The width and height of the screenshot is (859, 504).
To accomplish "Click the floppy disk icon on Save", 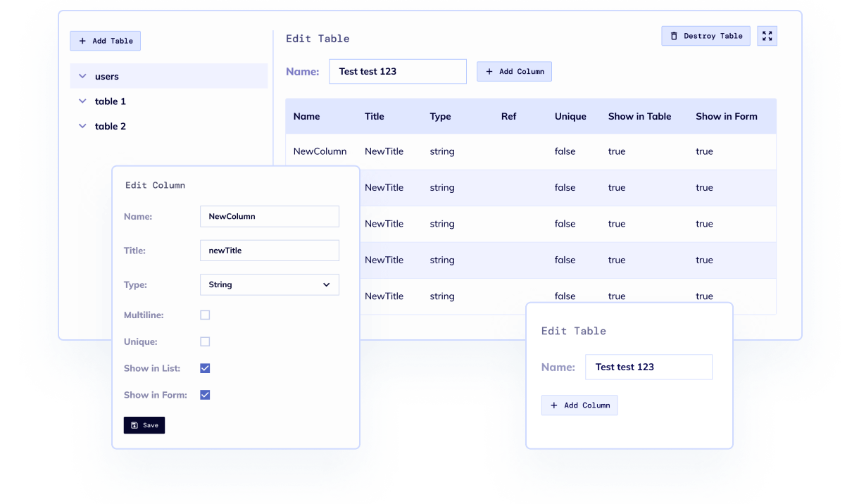I will [134, 425].
